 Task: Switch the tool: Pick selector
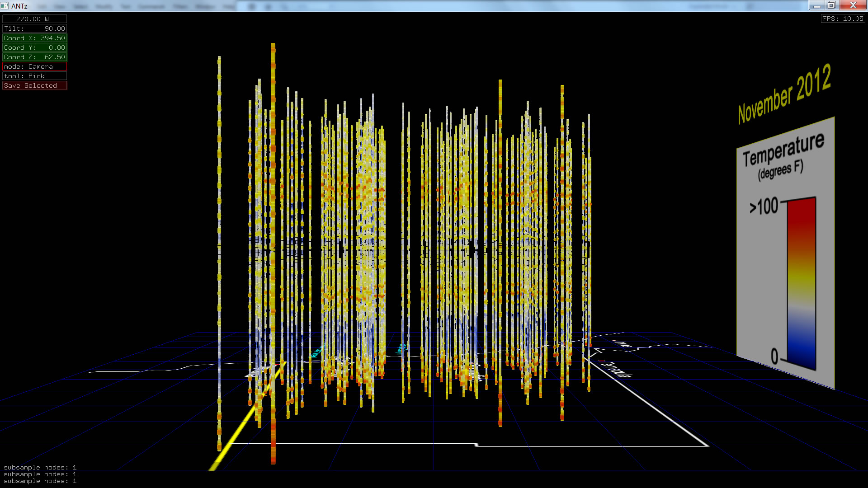pos(34,76)
